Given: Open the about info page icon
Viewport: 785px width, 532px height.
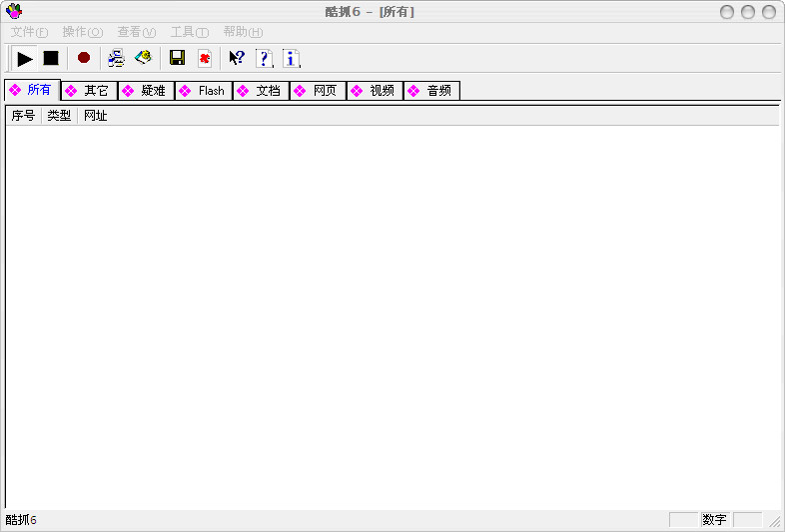Looking at the screenshot, I should tap(291, 58).
